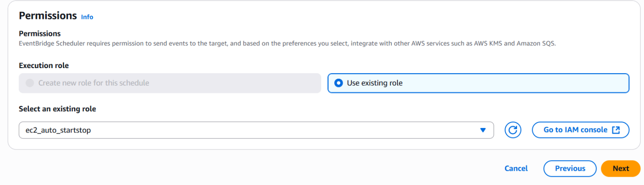Click the ec2_auto_startstop role value
The height and width of the screenshot is (185, 644).
click(x=58, y=130)
